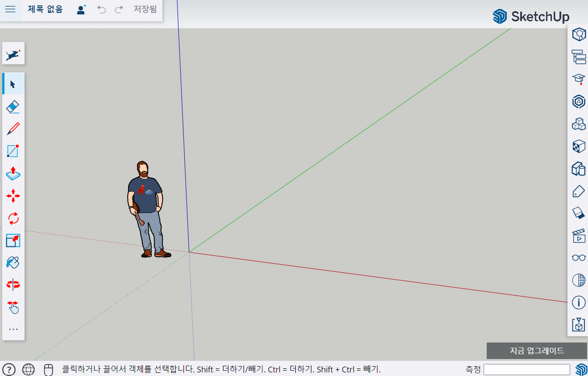Screen dimensions: 588x376
Task: Choose the Rectangle shape tool
Action: tap(13, 151)
